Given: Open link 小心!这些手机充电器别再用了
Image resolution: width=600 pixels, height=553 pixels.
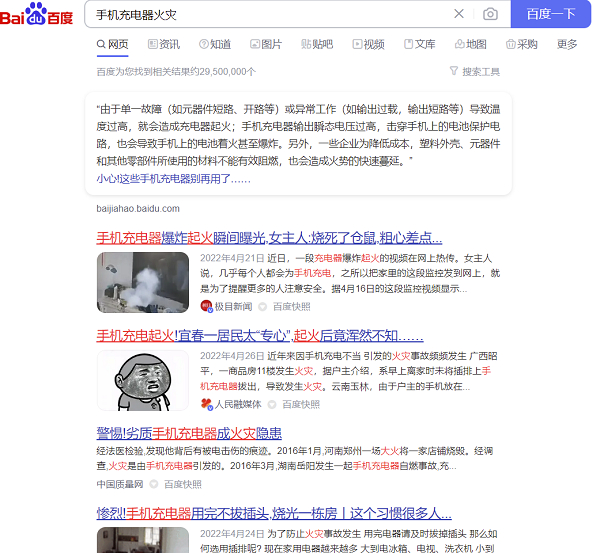Looking at the screenshot, I should (x=174, y=179).
